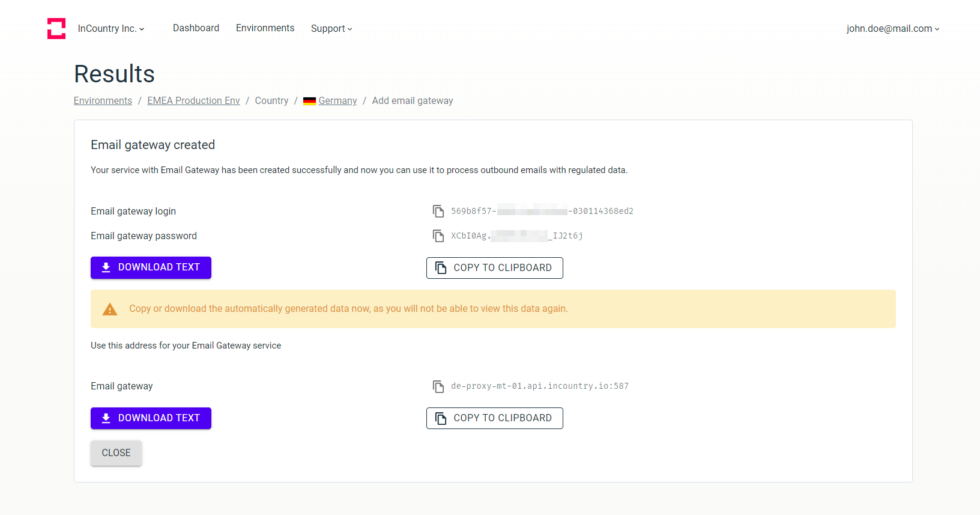980x515 pixels.
Task: Click the email gateway address text
Action: [x=540, y=386]
